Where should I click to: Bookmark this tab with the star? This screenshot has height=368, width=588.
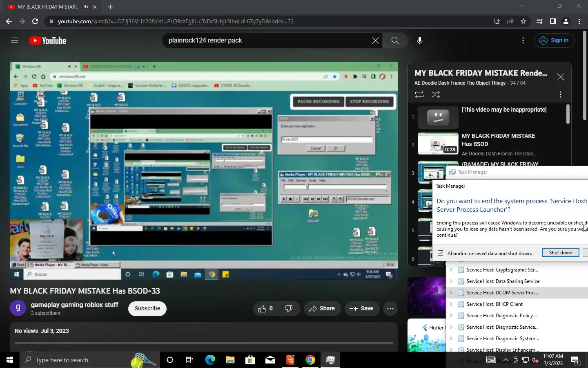[x=523, y=21]
